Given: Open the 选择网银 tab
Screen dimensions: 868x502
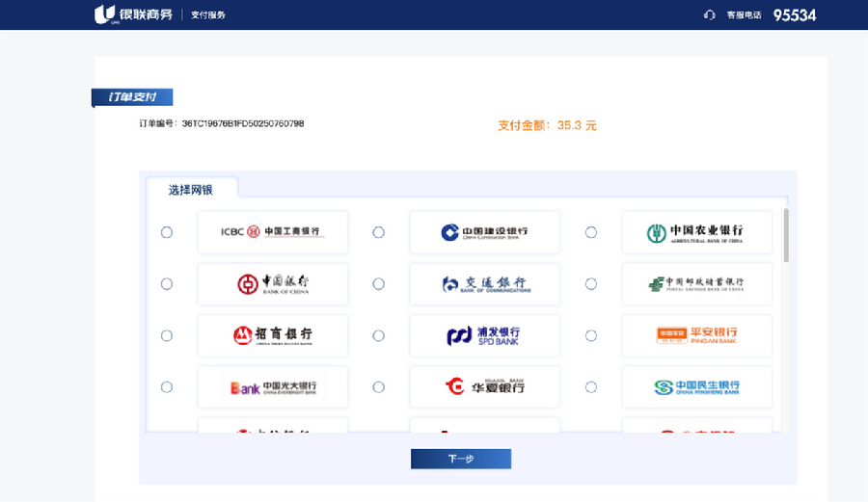Looking at the screenshot, I should click(192, 190).
